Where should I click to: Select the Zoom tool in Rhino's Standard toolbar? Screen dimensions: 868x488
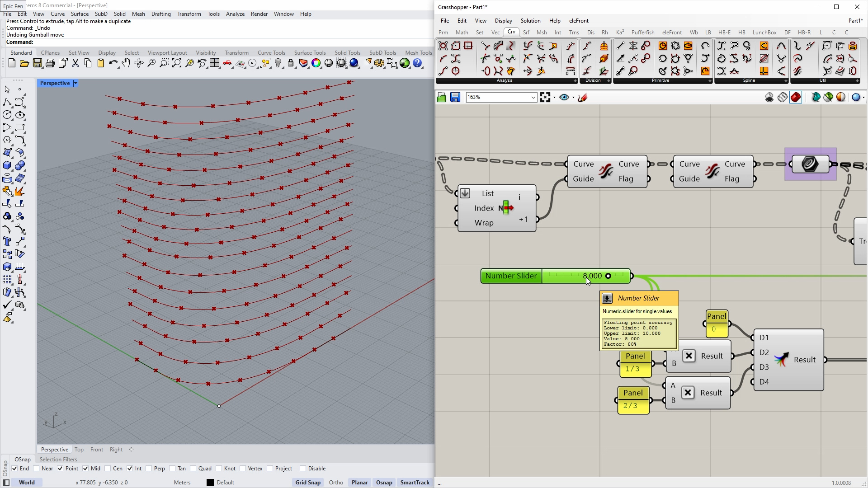pyautogui.click(x=151, y=63)
